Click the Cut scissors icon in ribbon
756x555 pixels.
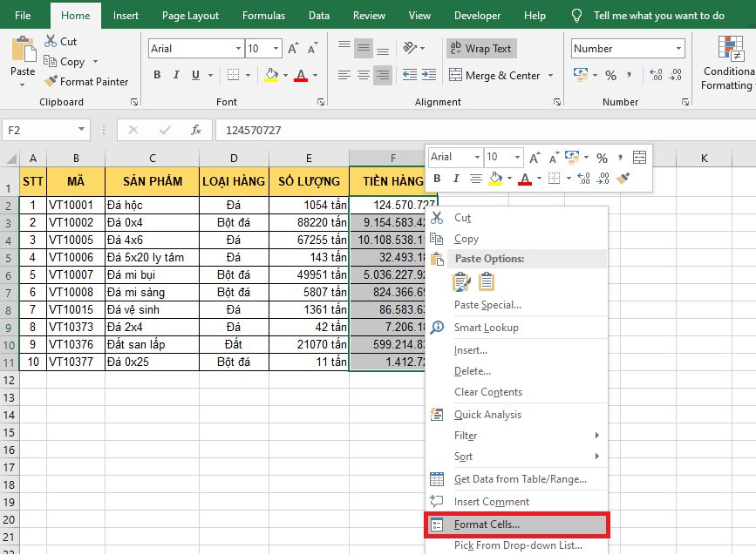(x=51, y=41)
